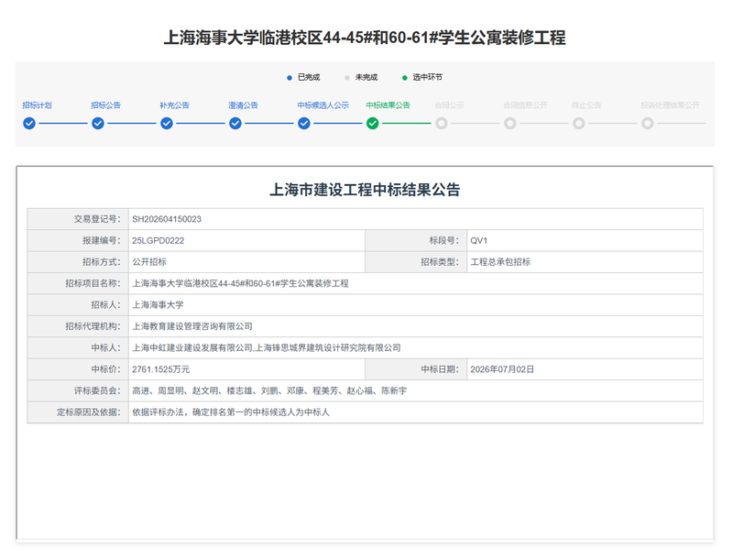Click the 招标计划 step checkmark icon
The height and width of the screenshot is (560, 733).
tap(29, 124)
